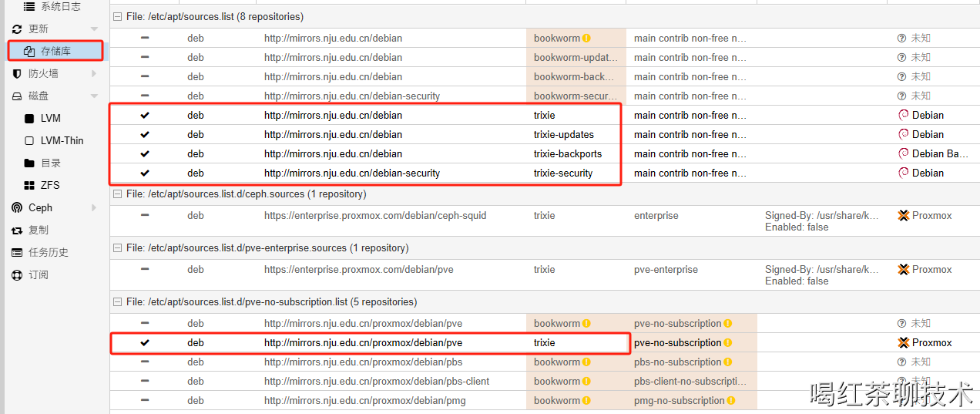This screenshot has width=980, height=414.
Task: Toggle disabled mark on ceph-squid repository
Action: (x=145, y=215)
